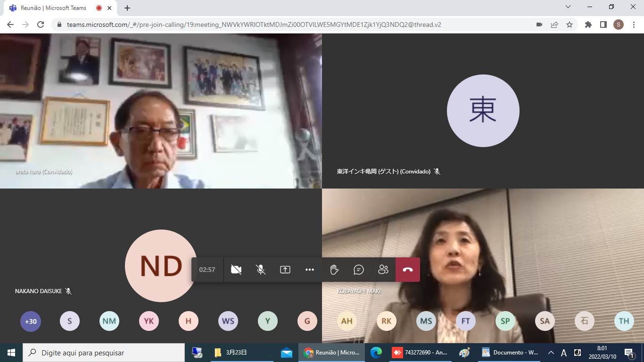Open the share content tray

285,270
